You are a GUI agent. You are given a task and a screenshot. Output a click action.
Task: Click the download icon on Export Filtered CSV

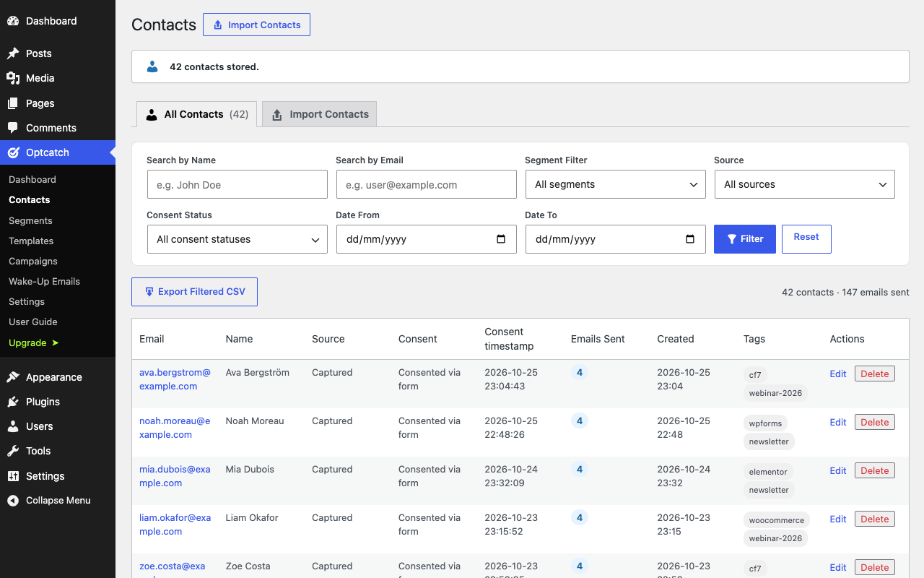point(149,292)
